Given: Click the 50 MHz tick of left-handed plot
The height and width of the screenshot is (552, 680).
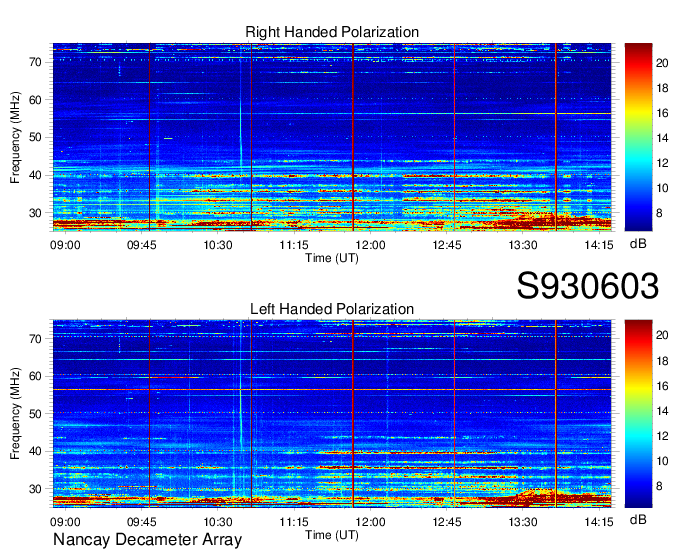Looking at the screenshot, I should coord(36,414).
